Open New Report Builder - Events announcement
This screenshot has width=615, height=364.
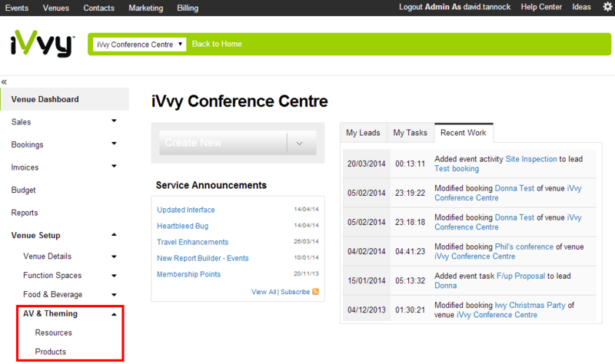[x=203, y=258]
